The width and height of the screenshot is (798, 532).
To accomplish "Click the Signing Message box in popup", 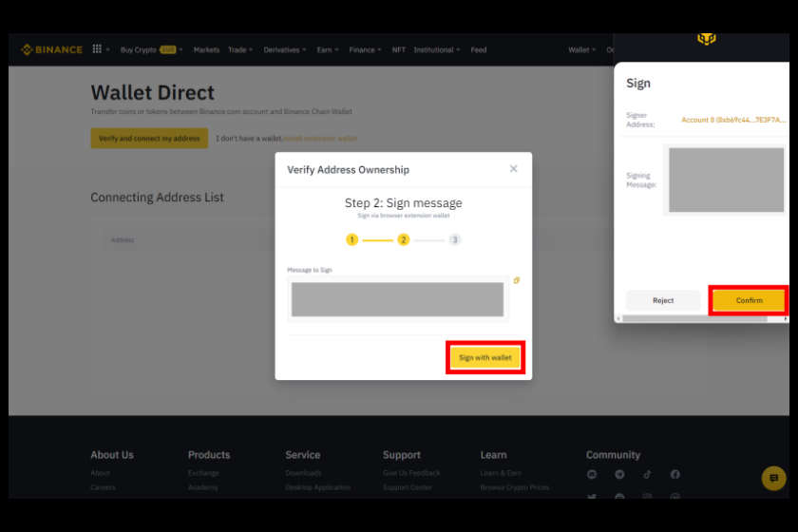I will [x=726, y=180].
